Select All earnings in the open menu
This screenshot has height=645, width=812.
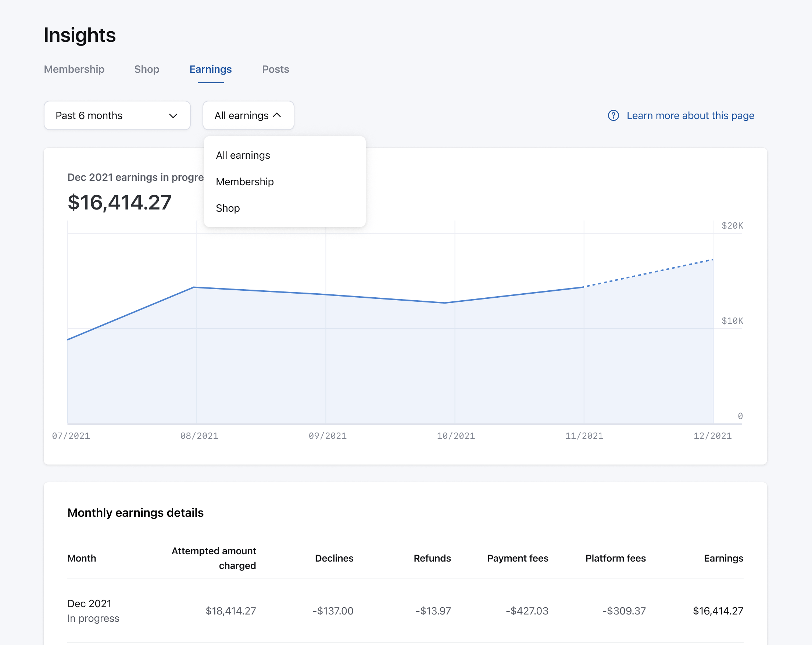coord(243,155)
